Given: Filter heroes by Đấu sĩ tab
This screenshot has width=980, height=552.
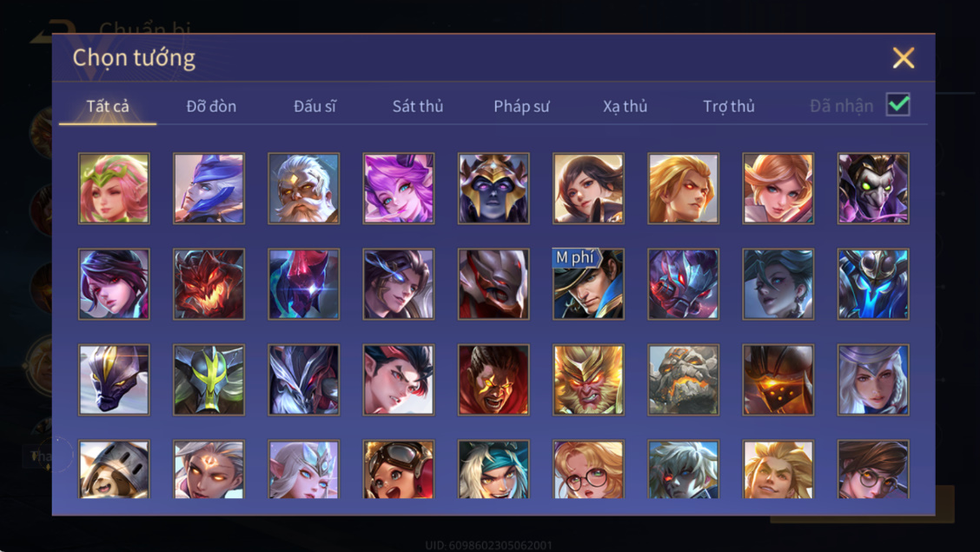Looking at the screenshot, I should point(315,106).
